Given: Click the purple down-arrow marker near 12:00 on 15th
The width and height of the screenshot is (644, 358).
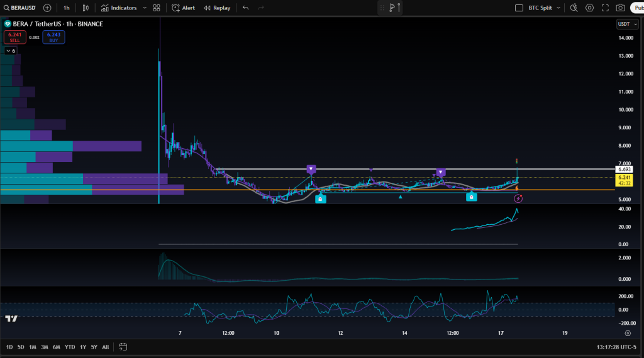Looking at the screenshot, I should (441, 172).
